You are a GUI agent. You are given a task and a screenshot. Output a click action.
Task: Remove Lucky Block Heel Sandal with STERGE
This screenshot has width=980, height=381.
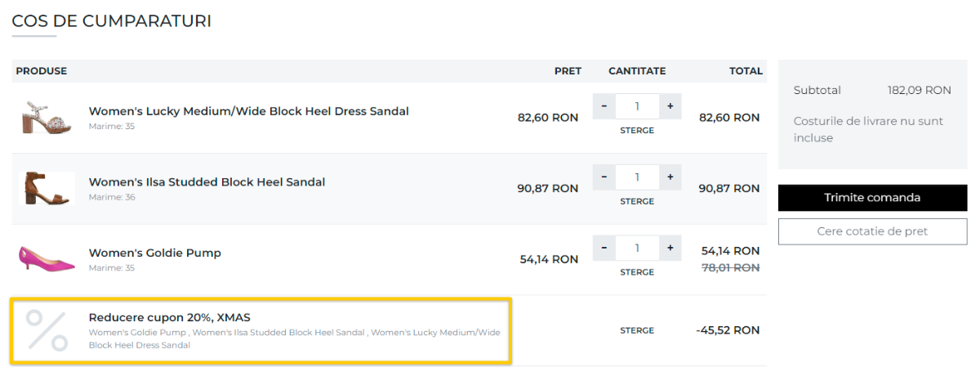[x=637, y=130]
